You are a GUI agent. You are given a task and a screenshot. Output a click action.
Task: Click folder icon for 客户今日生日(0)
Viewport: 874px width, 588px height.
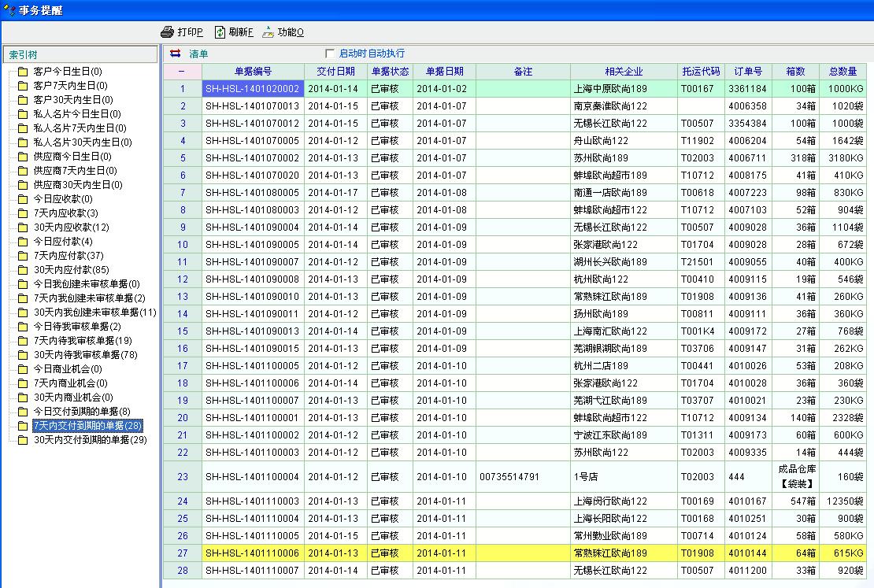coord(23,72)
